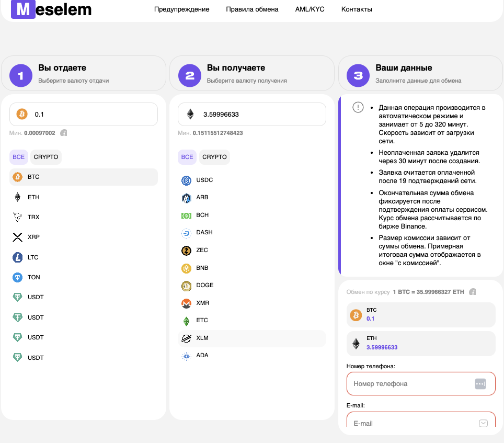The height and width of the screenshot is (443, 504).
Task: Go to Контакты link
Action: pyautogui.click(x=357, y=9)
